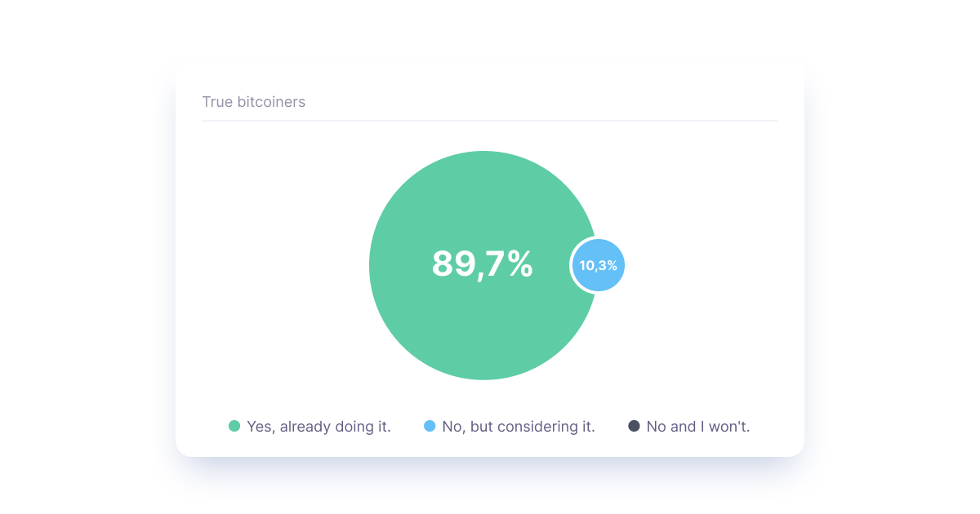This screenshot has height=514, width=980.
Task: Click the "True bitcoiners" card title
Action: [253, 102]
